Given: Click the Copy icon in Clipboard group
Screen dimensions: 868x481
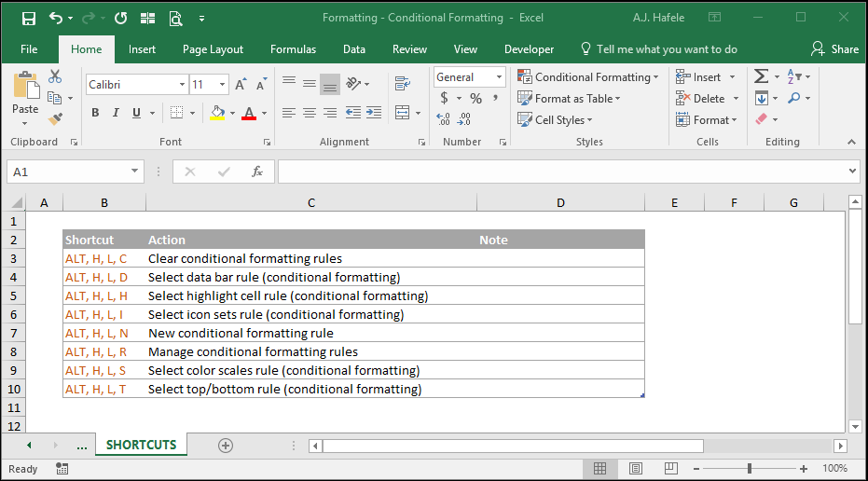Looking at the screenshot, I should coord(54,98).
